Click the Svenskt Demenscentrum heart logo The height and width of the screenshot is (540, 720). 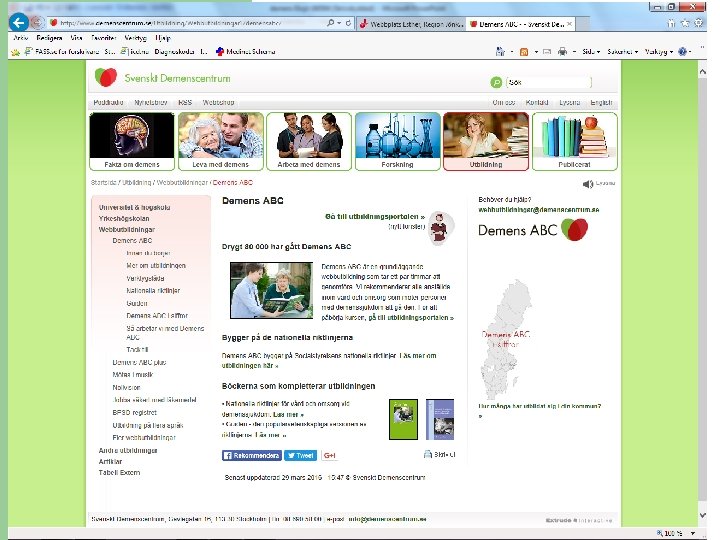tap(106, 77)
